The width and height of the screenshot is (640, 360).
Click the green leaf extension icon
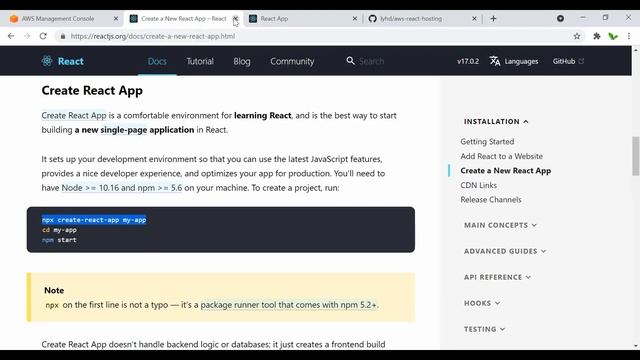pos(613,36)
